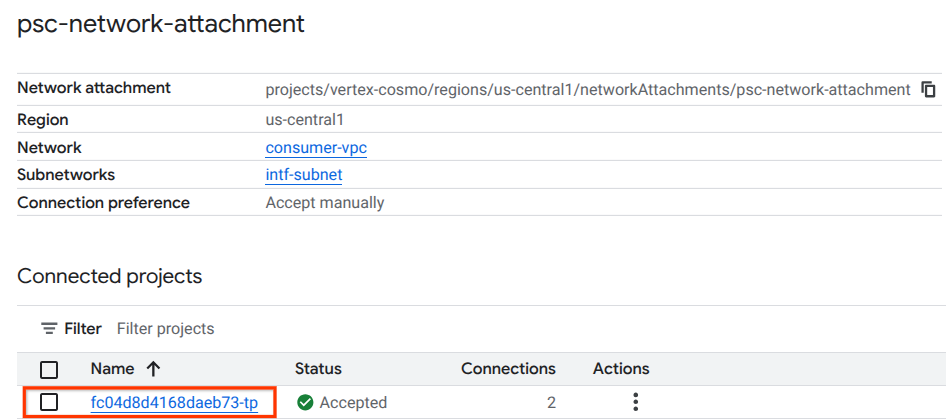Click the Filter icon
Screen dimensions: 946x419
point(48,329)
